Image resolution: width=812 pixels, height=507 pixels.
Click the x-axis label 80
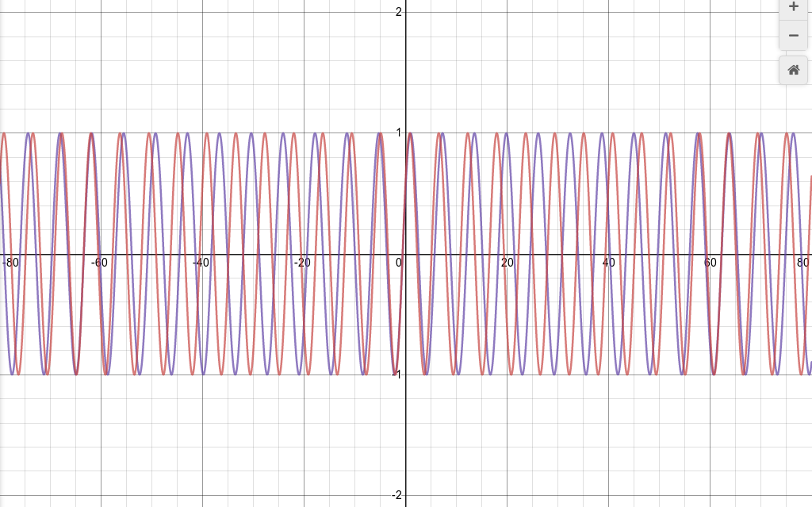(802, 263)
